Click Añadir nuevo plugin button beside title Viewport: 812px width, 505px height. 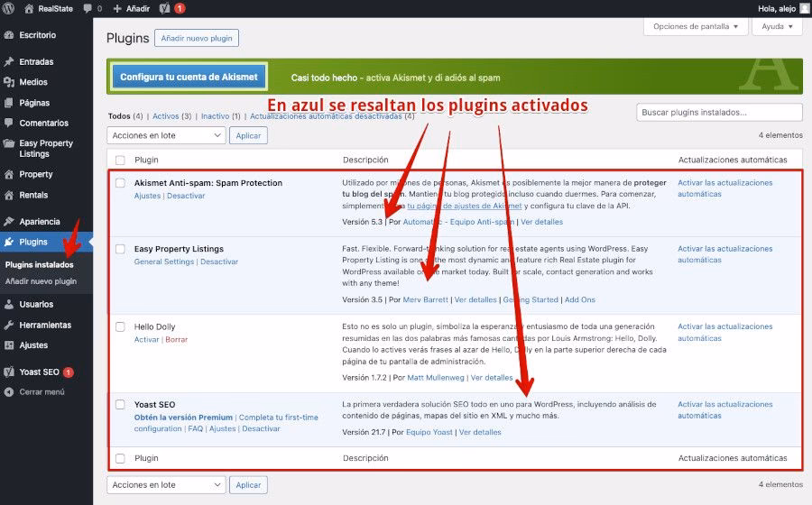(x=197, y=38)
